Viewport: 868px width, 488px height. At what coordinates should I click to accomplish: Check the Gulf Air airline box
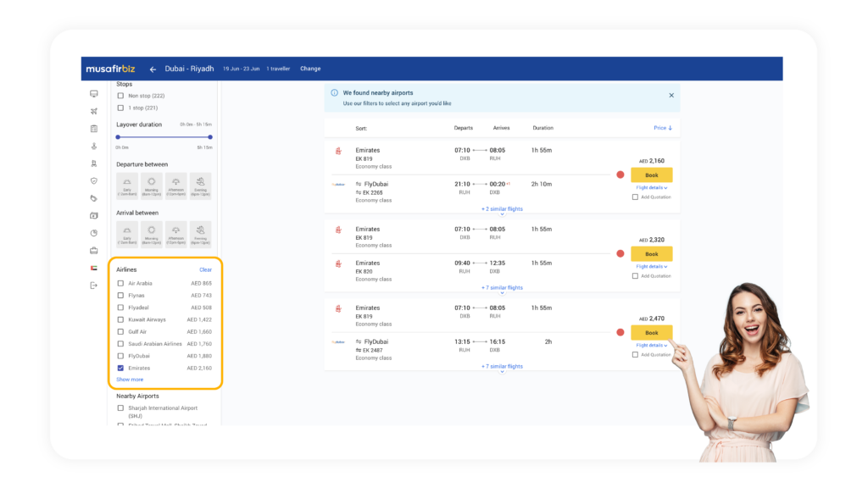[120, 332]
